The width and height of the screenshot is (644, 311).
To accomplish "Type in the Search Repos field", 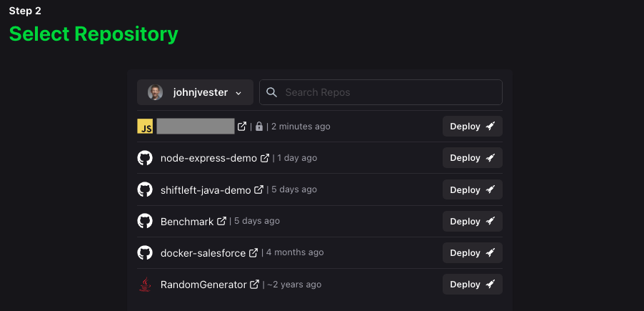I will point(389,92).
